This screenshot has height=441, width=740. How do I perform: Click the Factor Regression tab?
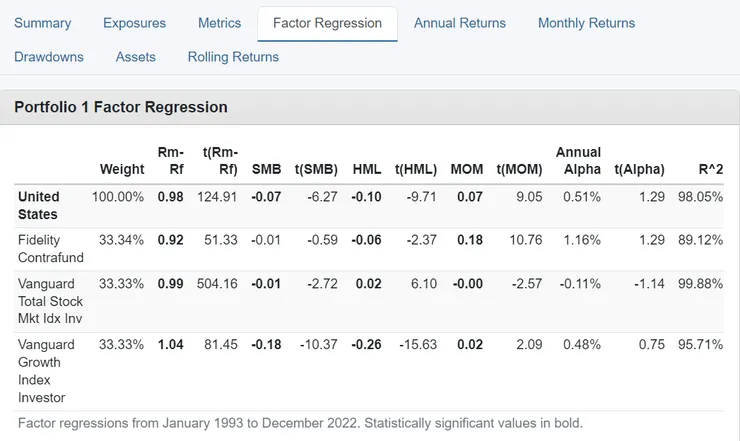[327, 23]
